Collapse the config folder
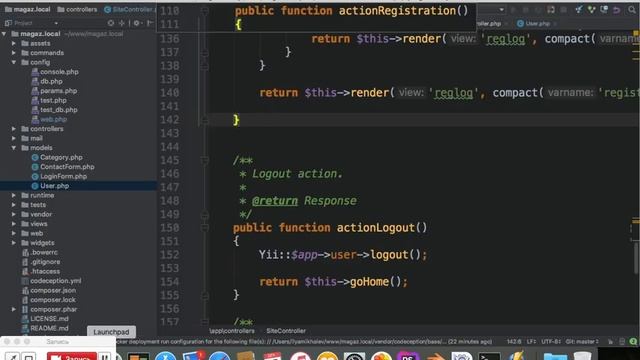The image size is (640, 360). pyautogui.click(x=14, y=62)
